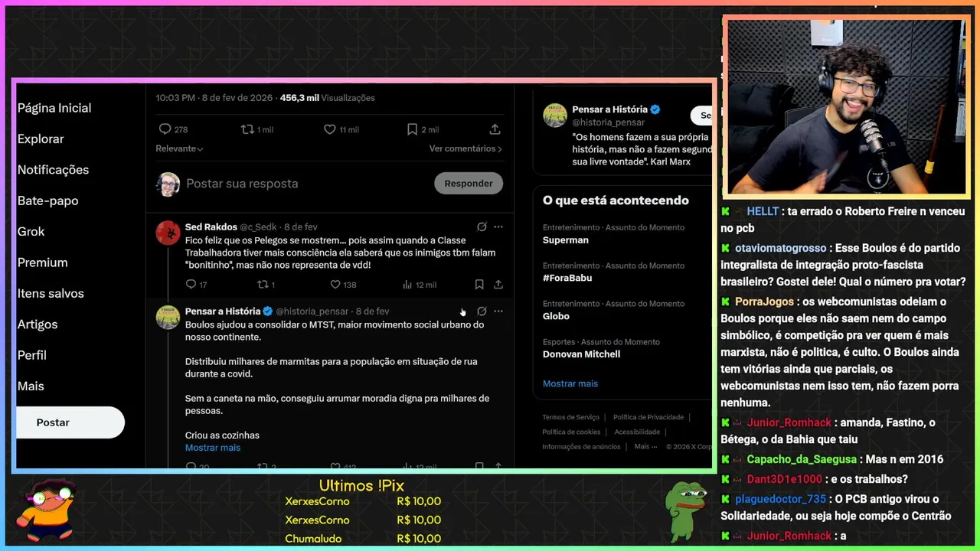Open Perfil in navigation
Screen dimensions: 980x551
click(x=32, y=355)
